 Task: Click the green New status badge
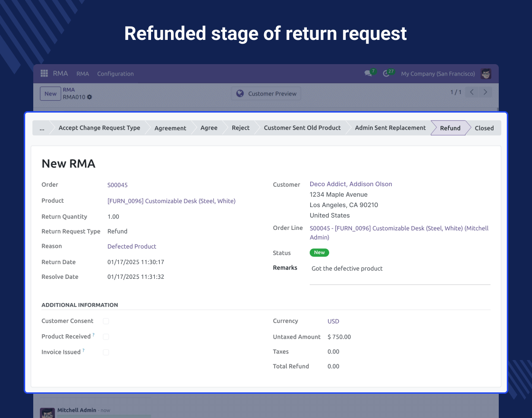[x=319, y=252]
